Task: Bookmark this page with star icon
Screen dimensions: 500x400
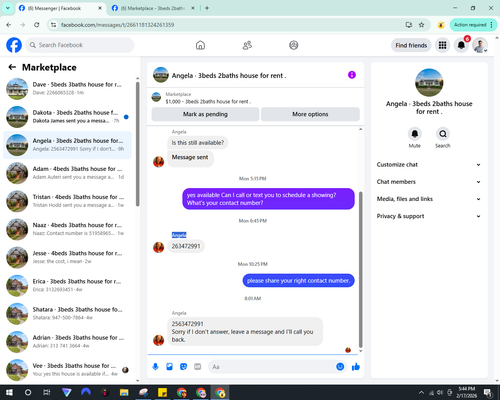Action: point(421,25)
